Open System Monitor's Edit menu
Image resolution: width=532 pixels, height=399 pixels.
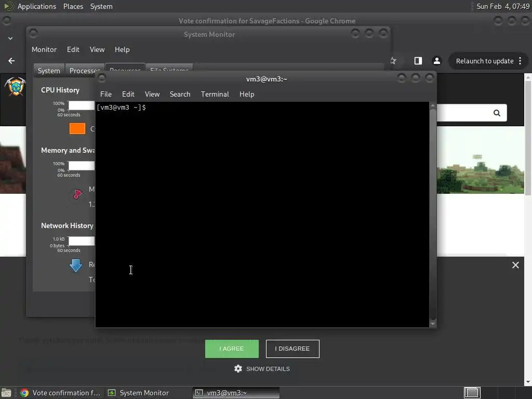[x=73, y=49]
